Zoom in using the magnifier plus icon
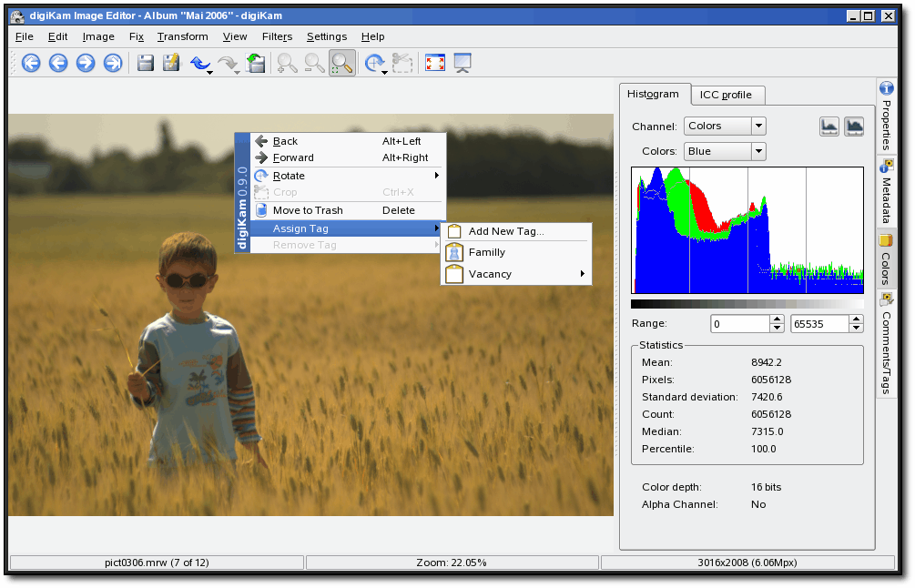The image size is (915, 588). pyautogui.click(x=287, y=63)
